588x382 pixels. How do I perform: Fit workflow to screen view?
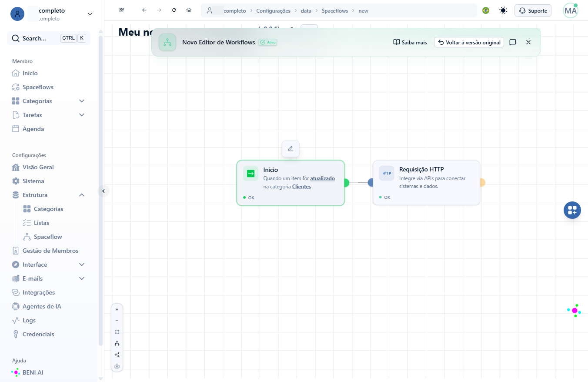point(117,332)
